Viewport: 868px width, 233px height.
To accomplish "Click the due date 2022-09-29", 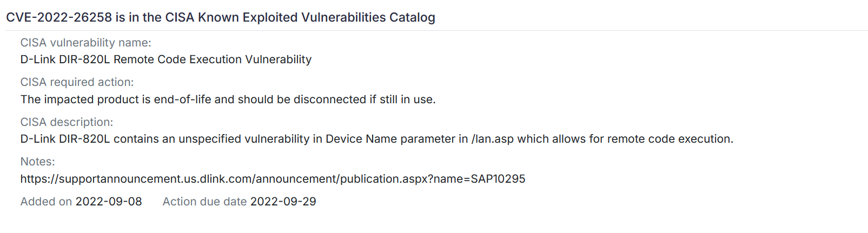I will [283, 202].
